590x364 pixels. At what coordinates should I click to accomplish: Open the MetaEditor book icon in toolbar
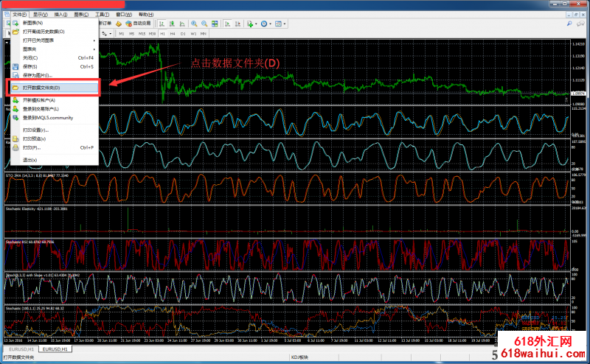tap(119, 24)
